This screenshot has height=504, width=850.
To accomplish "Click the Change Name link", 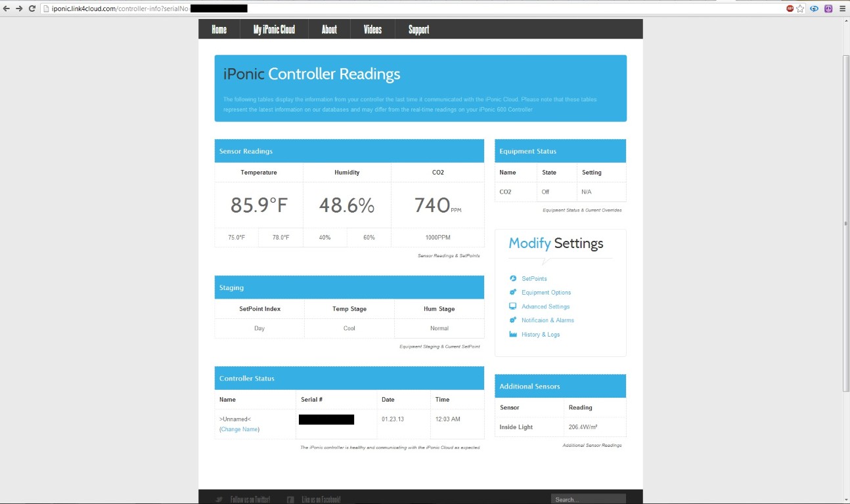I will click(x=239, y=429).
